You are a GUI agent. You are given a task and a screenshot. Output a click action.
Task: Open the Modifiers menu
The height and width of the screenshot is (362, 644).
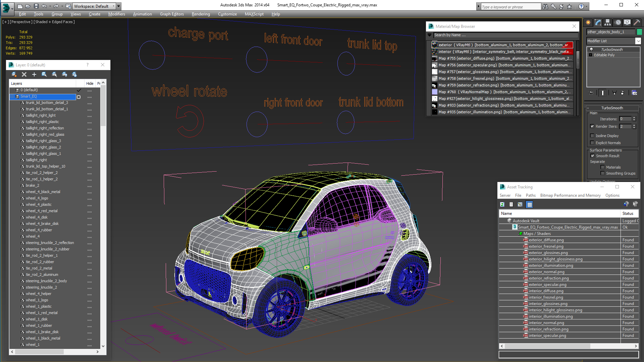(116, 14)
